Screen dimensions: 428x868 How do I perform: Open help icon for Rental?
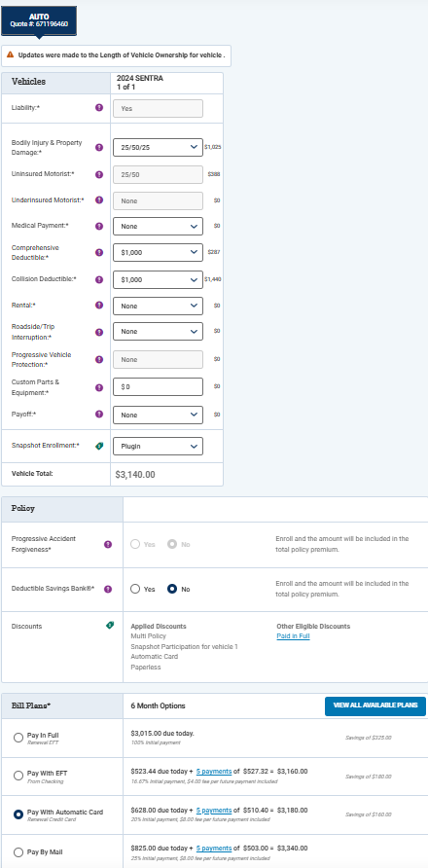click(x=99, y=305)
